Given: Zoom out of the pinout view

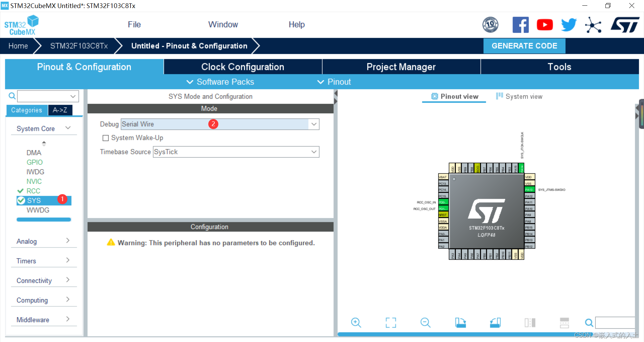Looking at the screenshot, I should 425,323.
